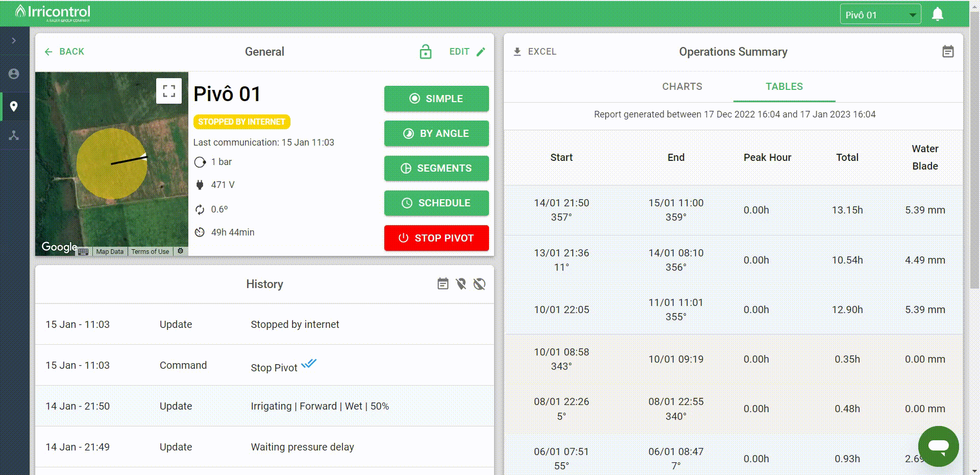Image resolution: width=980 pixels, height=475 pixels.
Task: Select the table row starting 10/01 08:58
Action: point(733,359)
